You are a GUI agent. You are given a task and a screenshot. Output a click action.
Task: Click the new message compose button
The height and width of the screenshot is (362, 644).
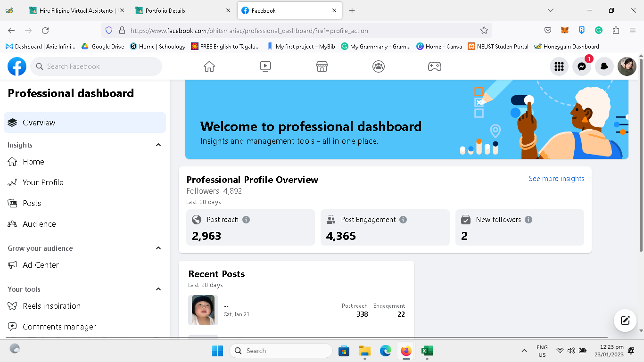coord(625,321)
